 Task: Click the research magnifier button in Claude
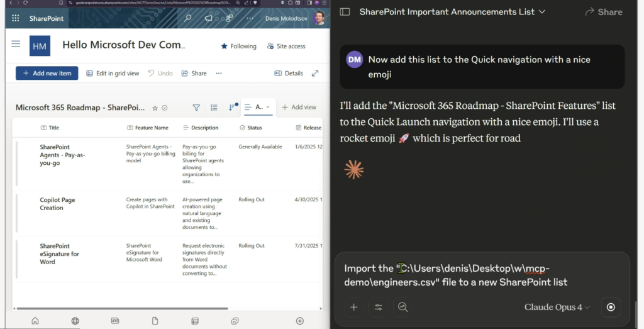(x=403, y=307)
